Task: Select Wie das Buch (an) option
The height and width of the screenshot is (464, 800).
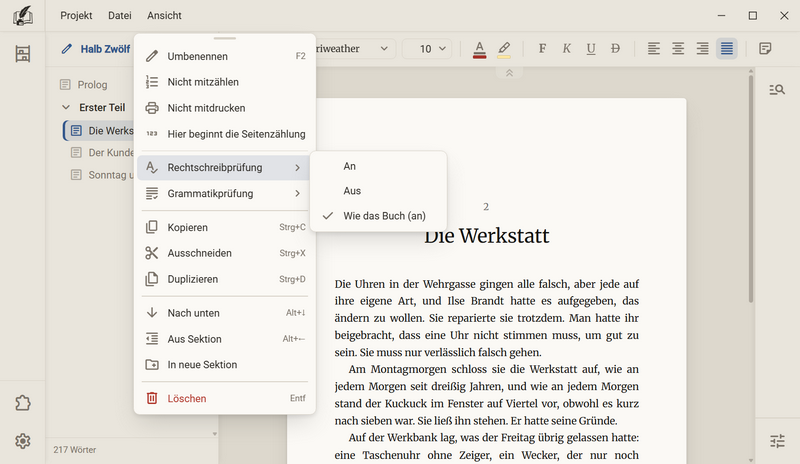Action: click(x=378, y=215)
